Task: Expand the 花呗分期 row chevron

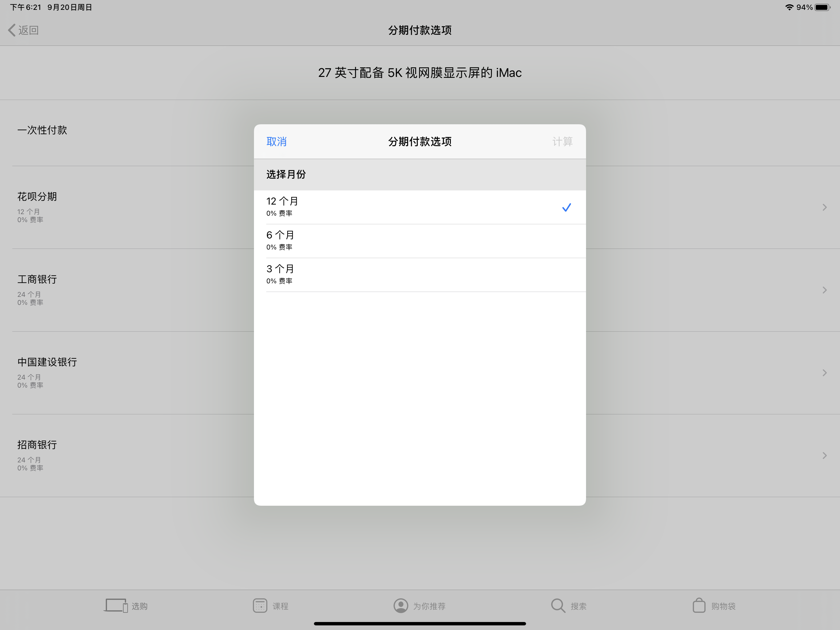Action: tap(824, 207)
